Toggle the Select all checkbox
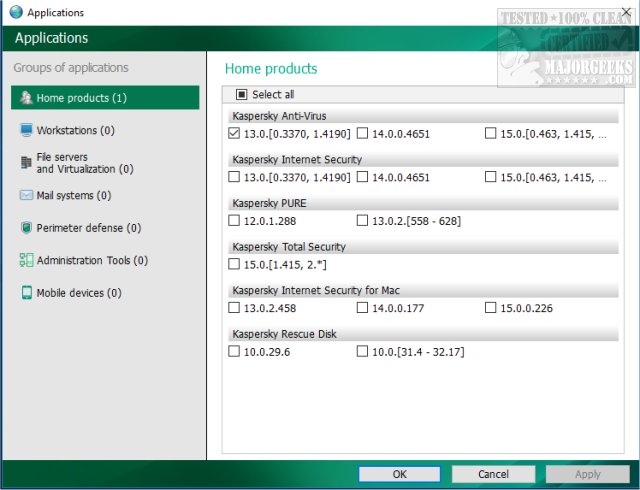The image size is (640, 490). [x=241, y=94]
